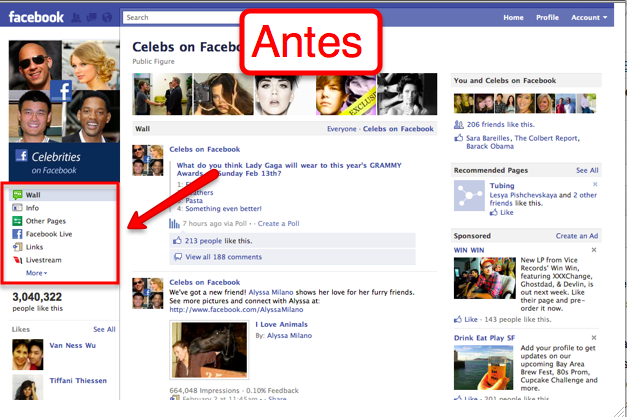Open the messages icon in the header
Screen dimensions: 627x417
[x=92, y=17]
